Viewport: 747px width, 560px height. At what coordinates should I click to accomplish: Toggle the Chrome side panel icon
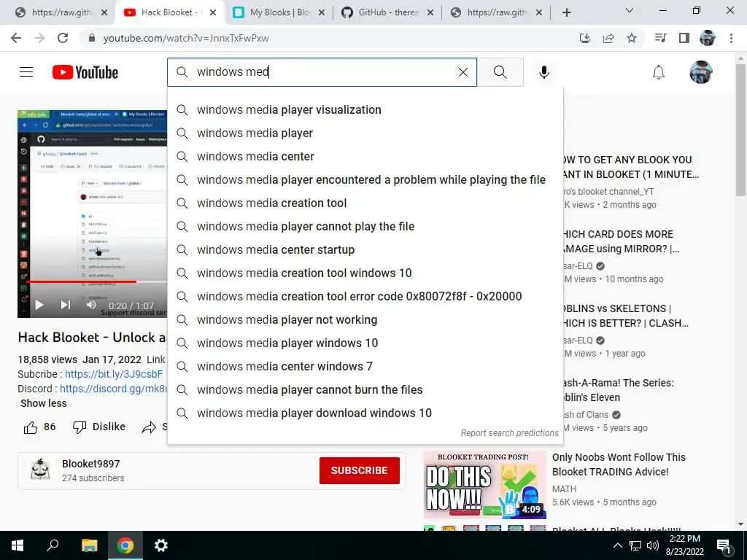684,38
